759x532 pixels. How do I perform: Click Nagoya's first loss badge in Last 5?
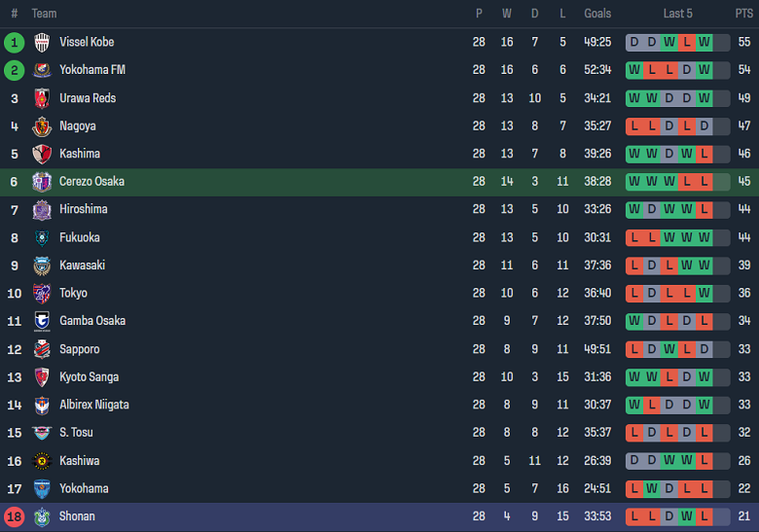(634, 126)
